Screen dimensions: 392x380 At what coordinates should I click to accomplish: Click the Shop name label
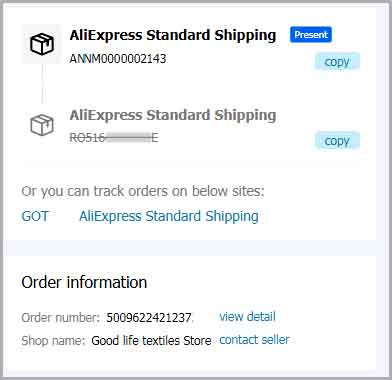click(54, 341)
